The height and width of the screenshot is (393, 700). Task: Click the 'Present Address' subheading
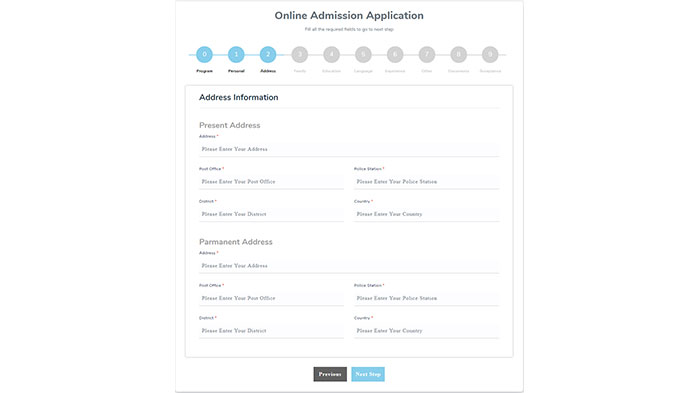229,125
